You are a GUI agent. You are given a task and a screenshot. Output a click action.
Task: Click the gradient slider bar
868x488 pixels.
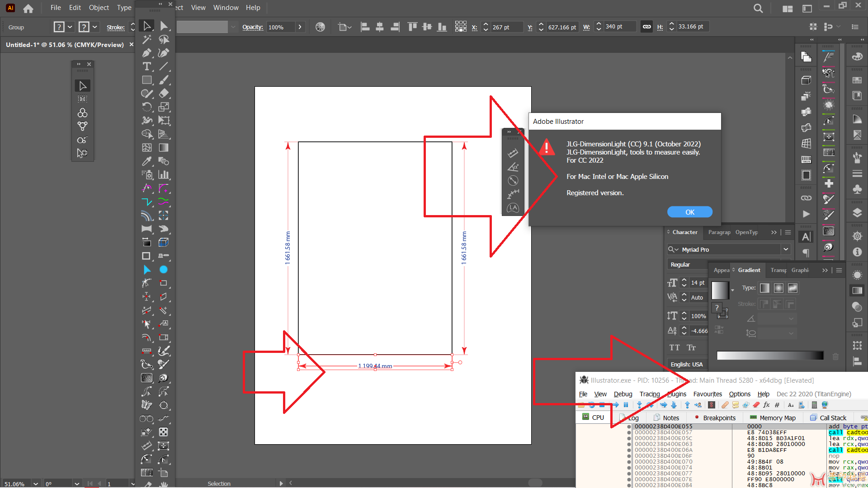[x=770, y=356]
